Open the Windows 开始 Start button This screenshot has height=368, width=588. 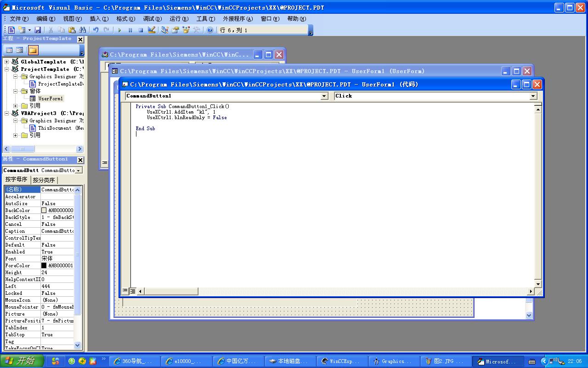coord(22,361)
